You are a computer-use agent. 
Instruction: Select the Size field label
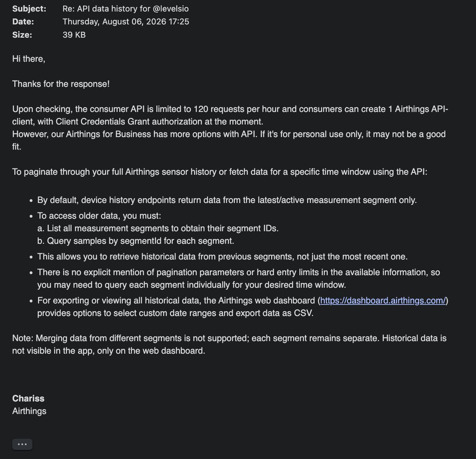(x=22, y=34)
